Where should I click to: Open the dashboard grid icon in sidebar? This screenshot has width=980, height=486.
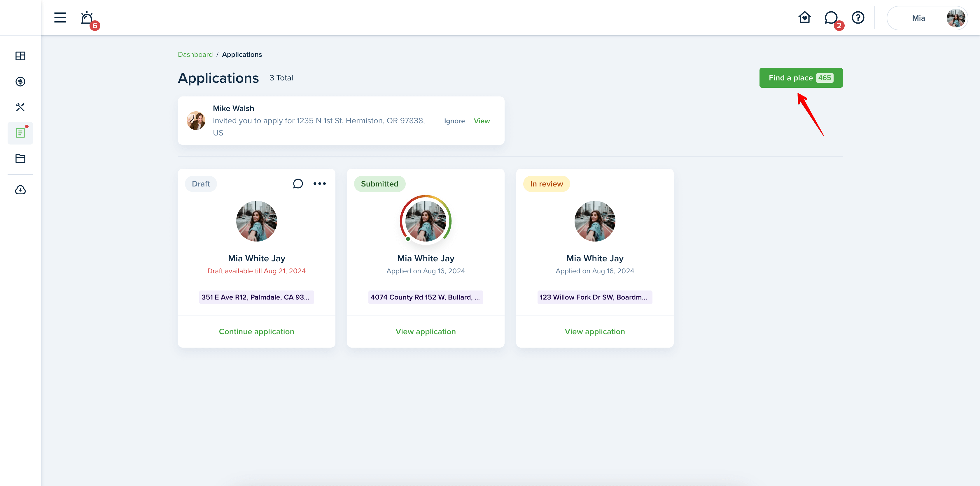pos(20,56)
